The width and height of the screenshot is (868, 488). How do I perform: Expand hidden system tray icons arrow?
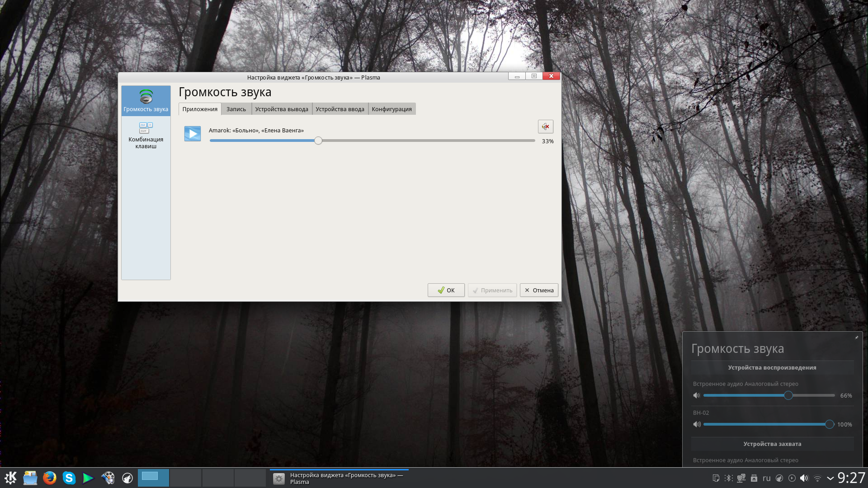[830, 478]
